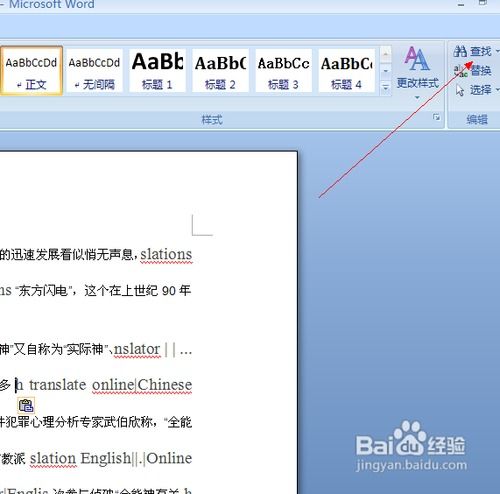Click the Paste Options clipboard icon

point(26,406)
